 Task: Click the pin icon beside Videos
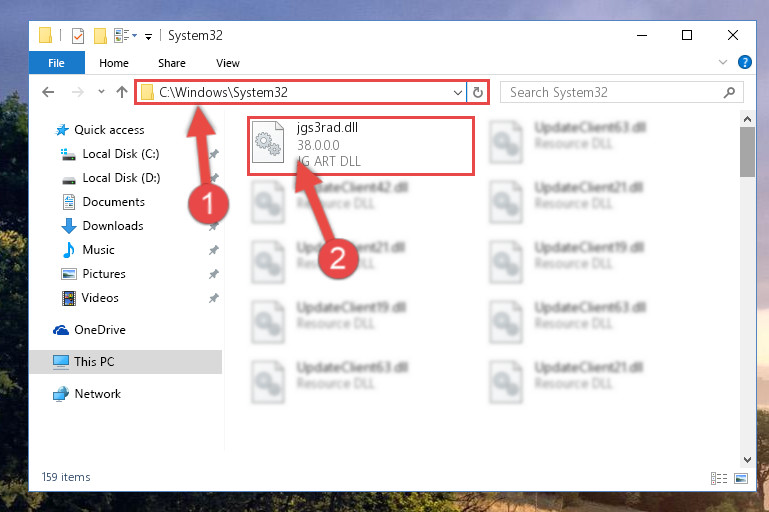[x=214, y=298]
